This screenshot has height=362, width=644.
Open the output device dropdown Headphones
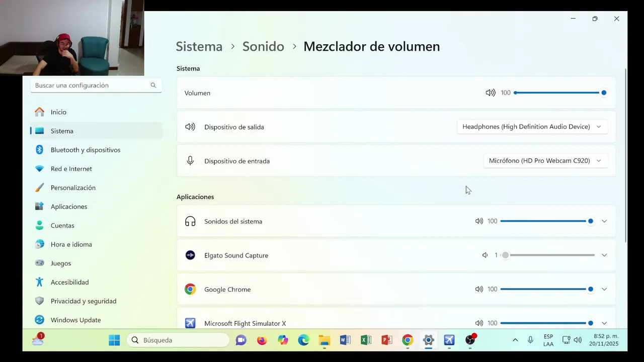[532, 127]
